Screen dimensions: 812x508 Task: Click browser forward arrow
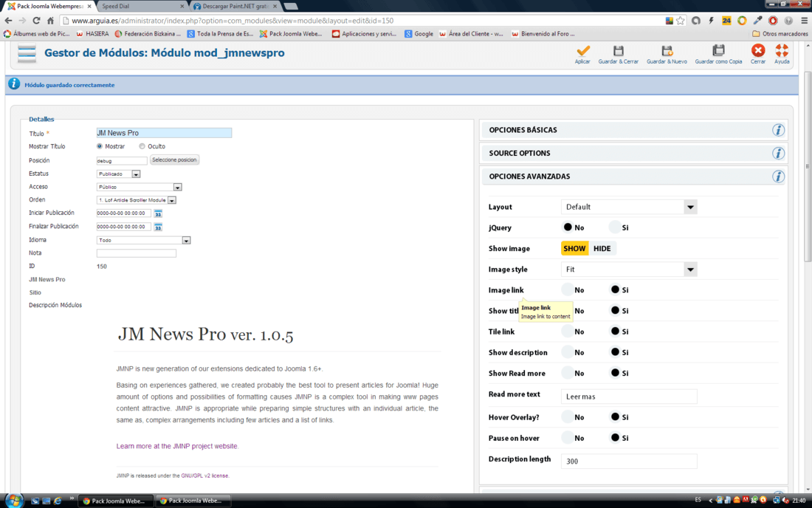[22, 21]
